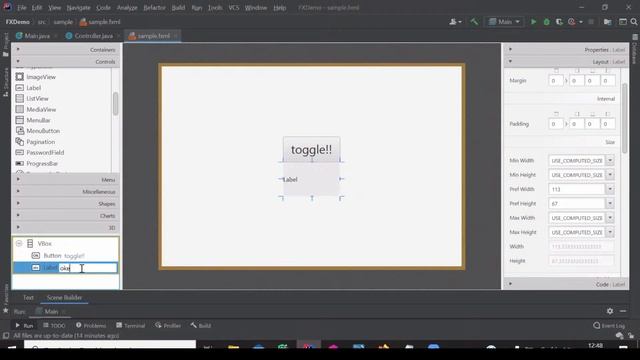The image size is (640, 360).
Task: Select MenuBar control in library
Action: [38, 120]
